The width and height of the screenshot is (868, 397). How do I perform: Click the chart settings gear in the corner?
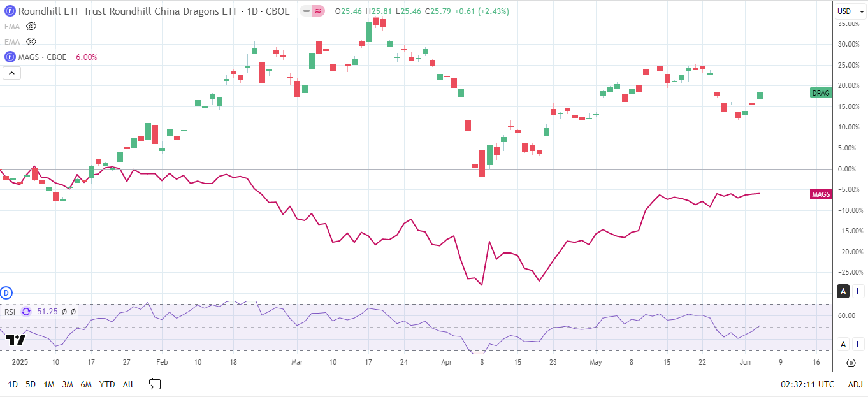point(851,363)
